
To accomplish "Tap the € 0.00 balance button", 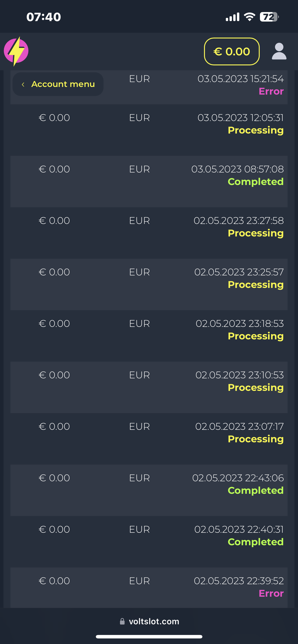I will (232, 51).
